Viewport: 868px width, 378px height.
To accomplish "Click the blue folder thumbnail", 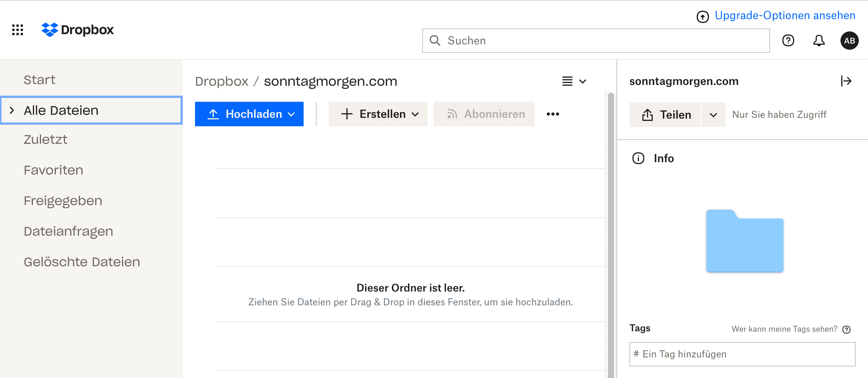I will [x=745, y=241].
